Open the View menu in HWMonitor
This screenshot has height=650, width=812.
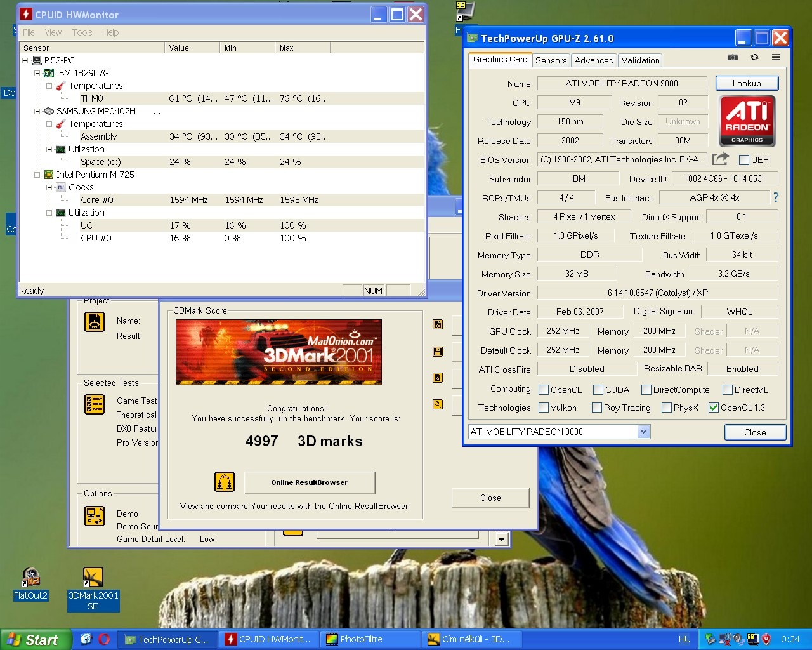[53, 32]
